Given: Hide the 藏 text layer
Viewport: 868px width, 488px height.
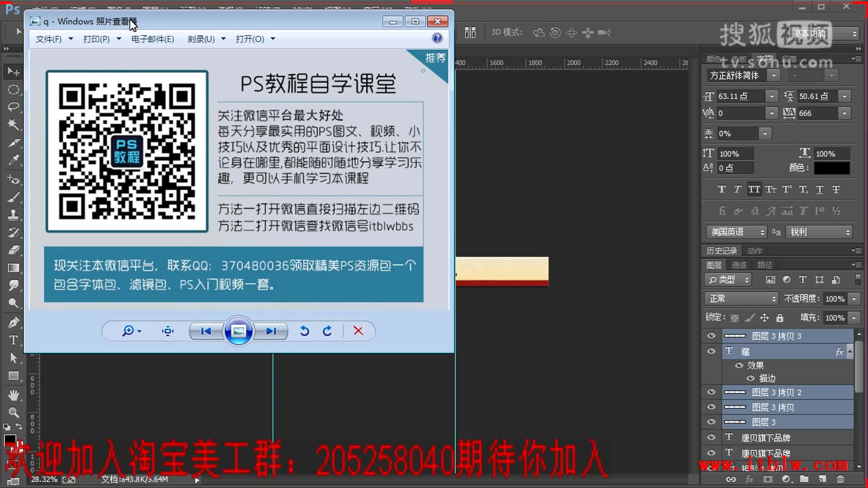Looking at the screenshot, I should (x=711, y=351).
